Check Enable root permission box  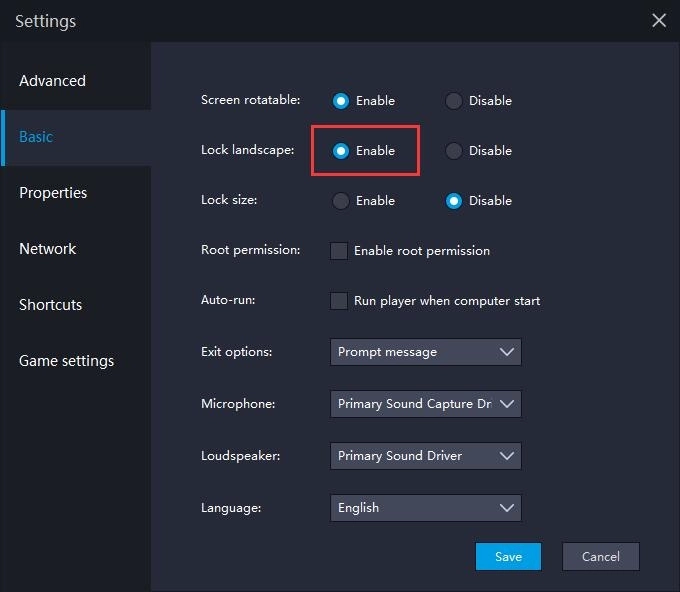click(x=339, y=251)
